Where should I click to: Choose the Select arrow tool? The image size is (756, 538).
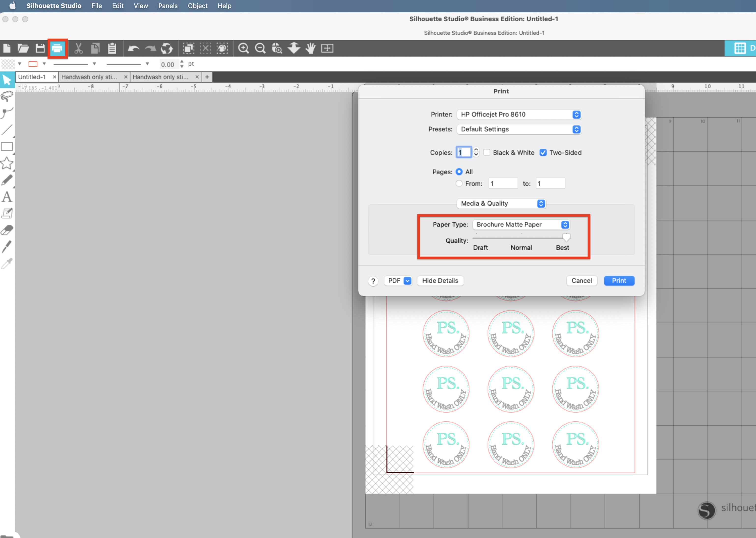tap(7, 79)
